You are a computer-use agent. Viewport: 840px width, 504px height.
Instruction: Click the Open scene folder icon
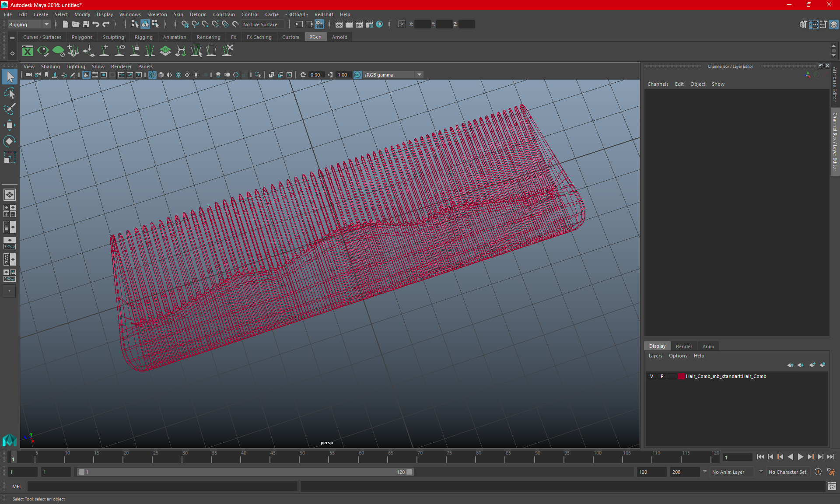click(x=76, y=24)
